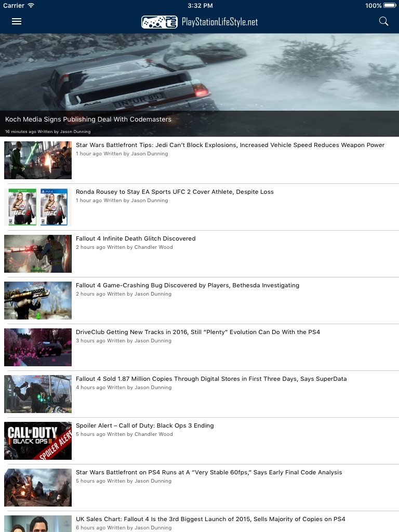The height and width of the screenshot is (532, 399).
Task: Open Star Wars Battlefront Tips article
Action: tap(230, 145)
